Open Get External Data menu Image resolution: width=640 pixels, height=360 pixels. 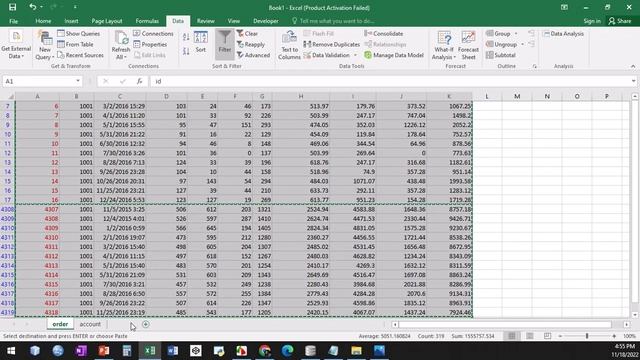[16, 45]
